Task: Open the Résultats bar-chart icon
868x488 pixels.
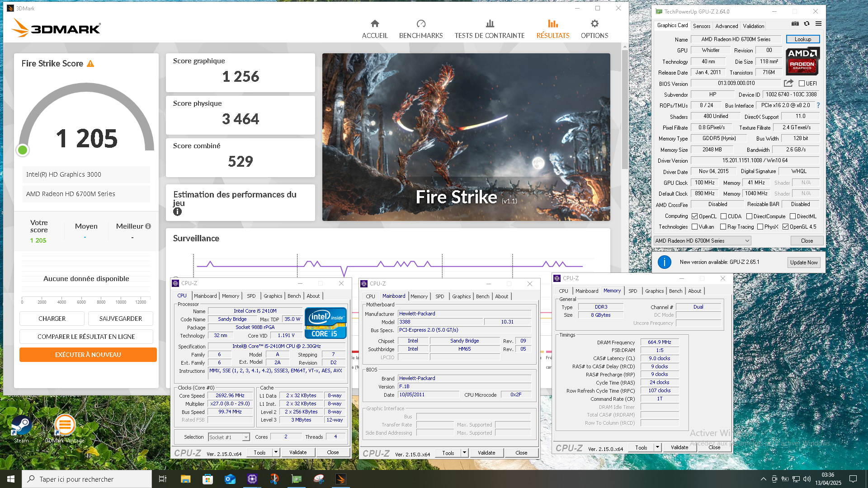Action: tap(553, 23)
